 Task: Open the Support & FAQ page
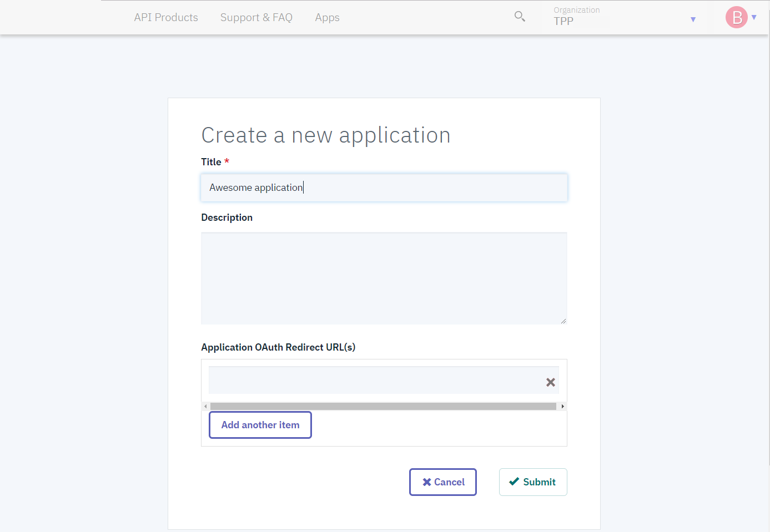point(256,17)
